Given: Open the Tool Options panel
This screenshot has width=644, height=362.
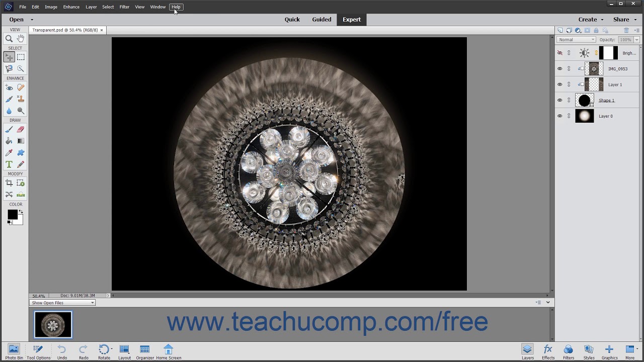Looking at the screenshot, I should [39, 352].
